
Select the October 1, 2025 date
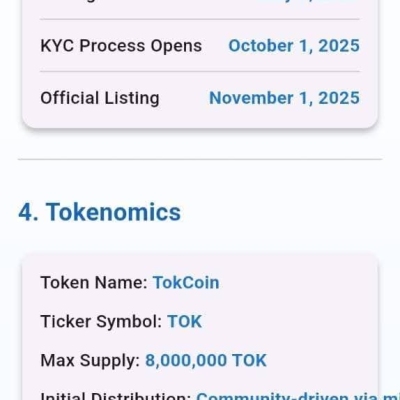click(x=294, y=46)
